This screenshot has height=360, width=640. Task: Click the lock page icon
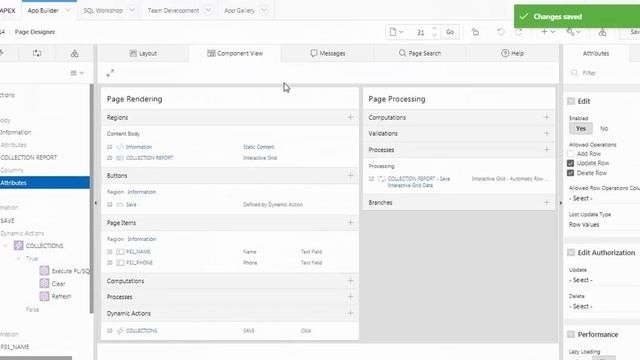[x=476, y=32]
